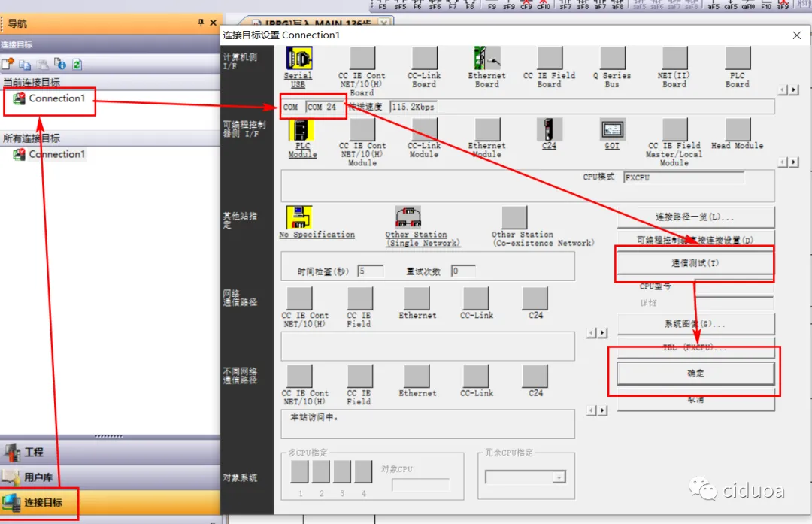
Task: Switch to the 用户库 navigation pane
Action: point(110,477)
